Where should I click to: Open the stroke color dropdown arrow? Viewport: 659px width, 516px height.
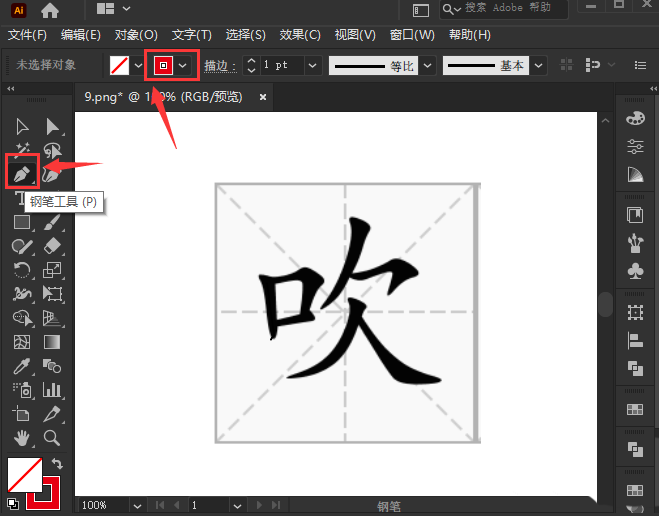click(x=182, y=66)
